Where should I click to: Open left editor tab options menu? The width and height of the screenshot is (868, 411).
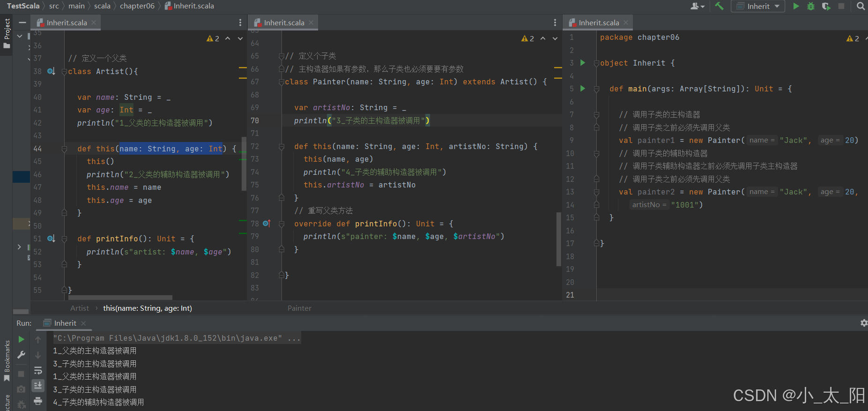point(240,22)
